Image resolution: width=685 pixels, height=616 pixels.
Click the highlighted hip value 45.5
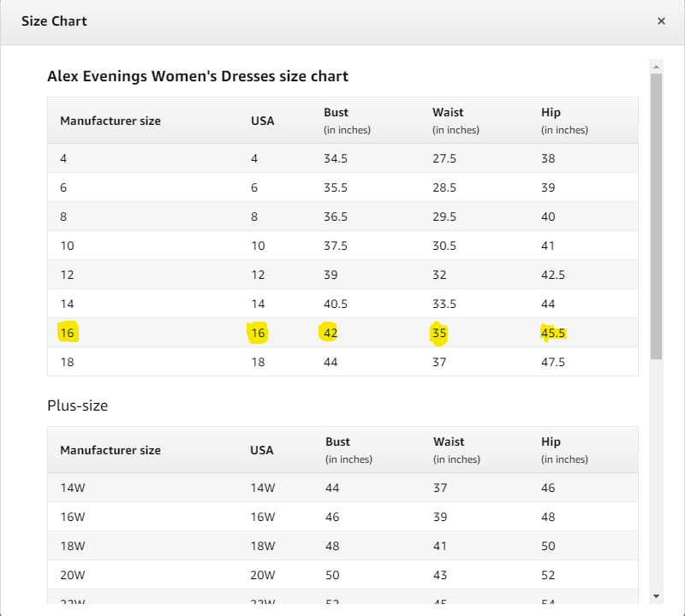point(552,333)
